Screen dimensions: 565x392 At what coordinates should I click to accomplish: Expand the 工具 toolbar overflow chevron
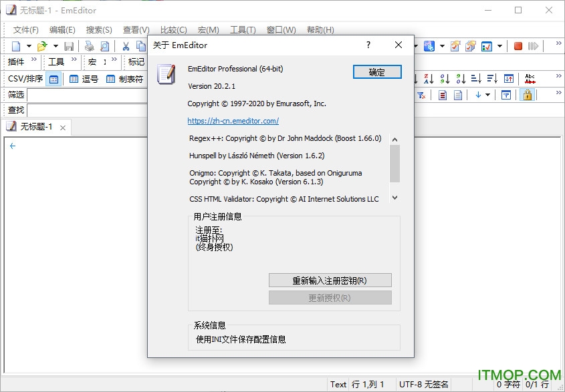pos(74,59)
